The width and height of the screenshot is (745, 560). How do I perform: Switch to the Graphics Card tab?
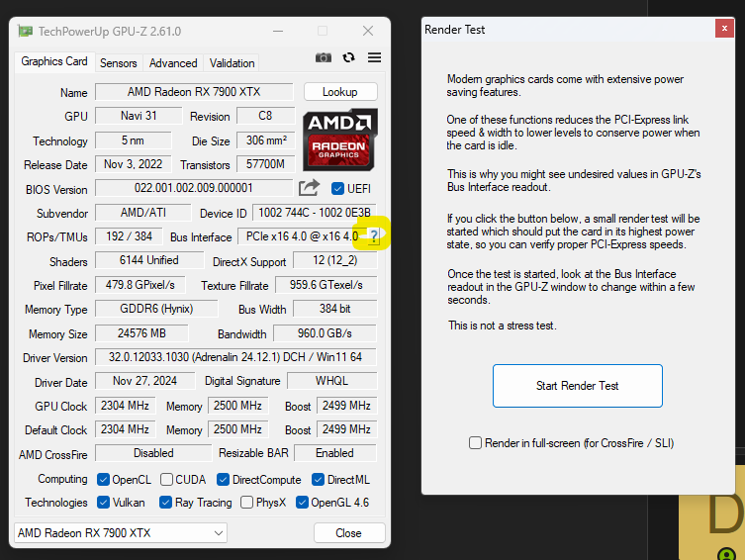point(54,61)
